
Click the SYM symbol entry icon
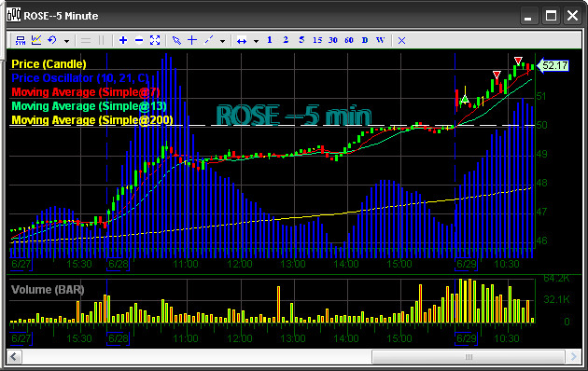(x=21, y=40)
